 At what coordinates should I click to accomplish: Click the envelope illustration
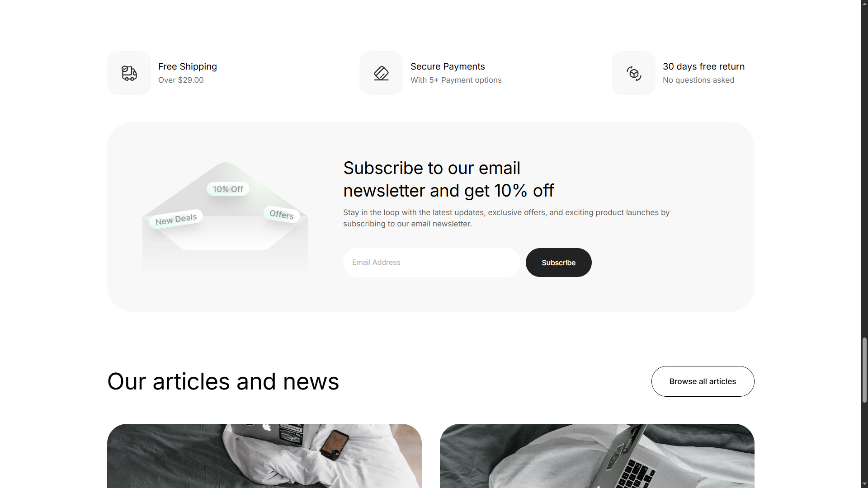225,216
